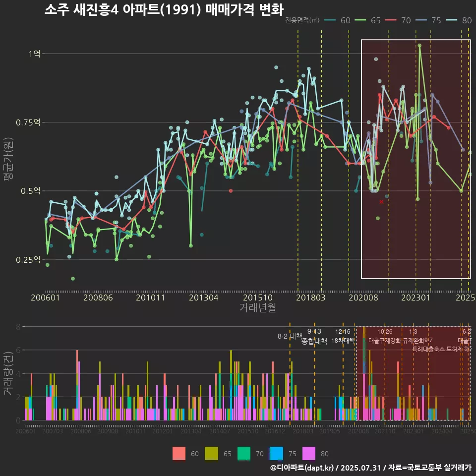Click the 201510 x-axis label on price chart

point(258,297)
